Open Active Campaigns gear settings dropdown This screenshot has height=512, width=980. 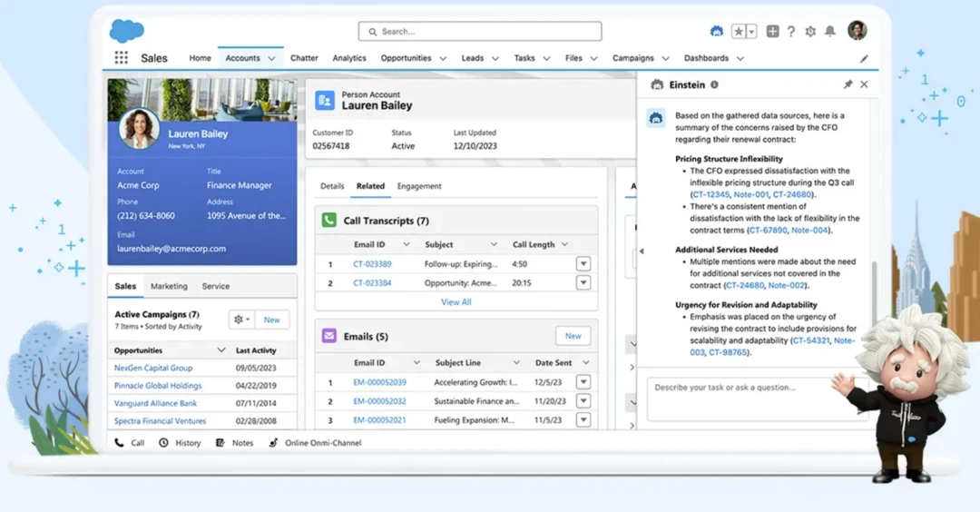pos(241,320)
